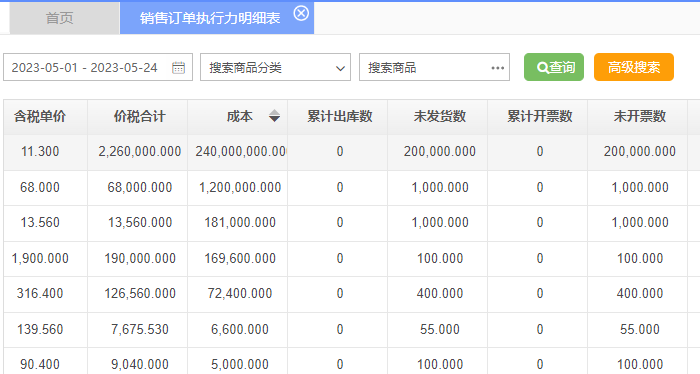
Task: Click the 累计开票数 column header
Action: pyautogui.click(x=538, y=116)
